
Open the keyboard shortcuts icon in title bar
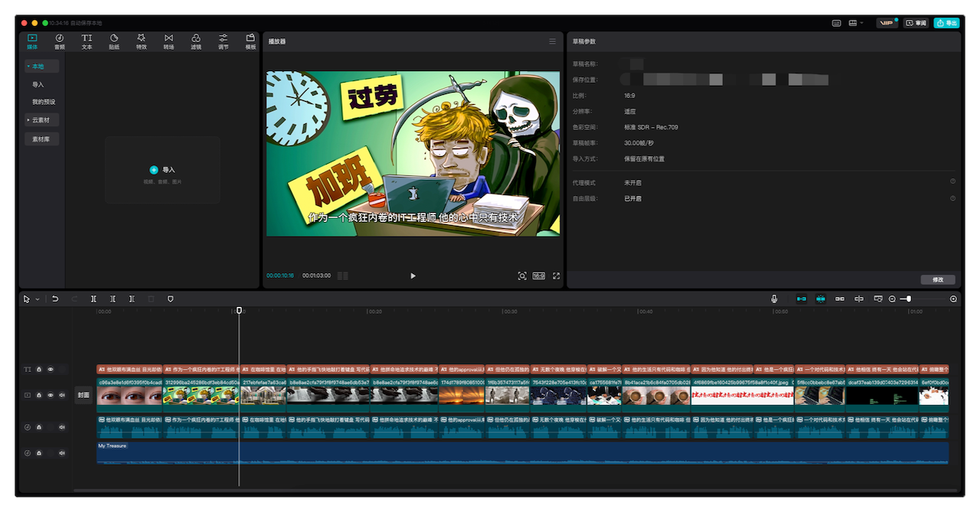837,23
